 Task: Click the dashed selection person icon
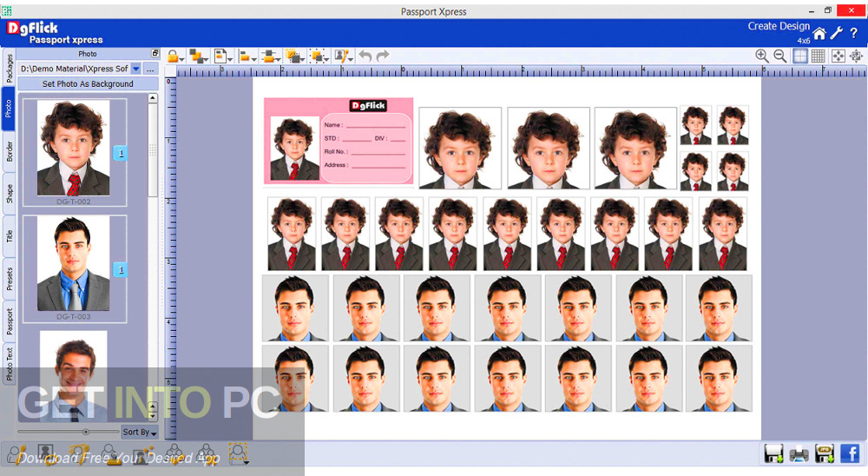(239, 453)
